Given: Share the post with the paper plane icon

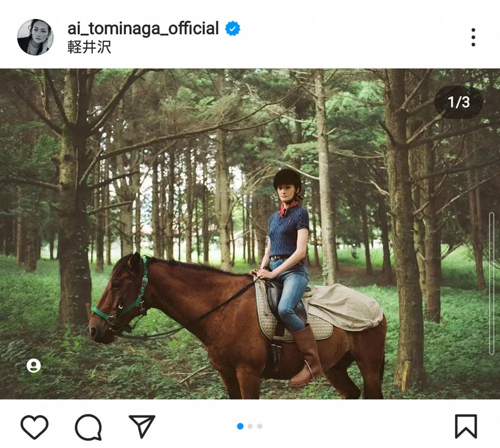Looking at the screenshot, I should coord(141,426).
